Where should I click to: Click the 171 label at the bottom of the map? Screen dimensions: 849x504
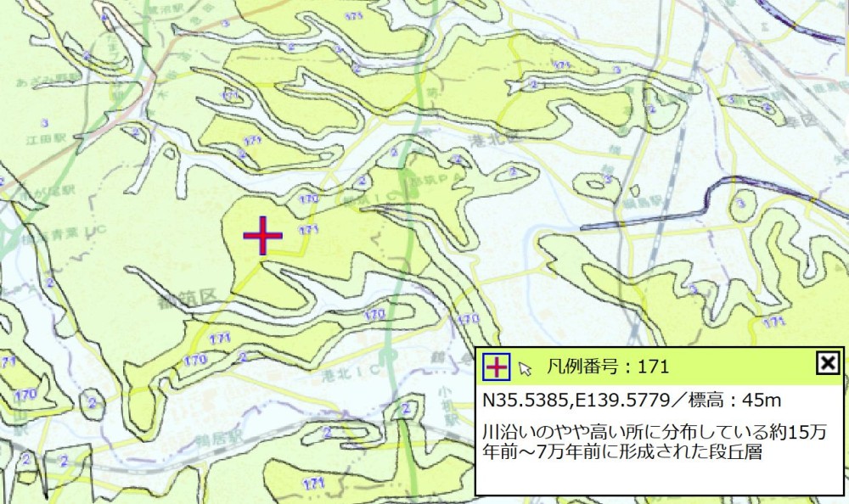tap(313, 483)
